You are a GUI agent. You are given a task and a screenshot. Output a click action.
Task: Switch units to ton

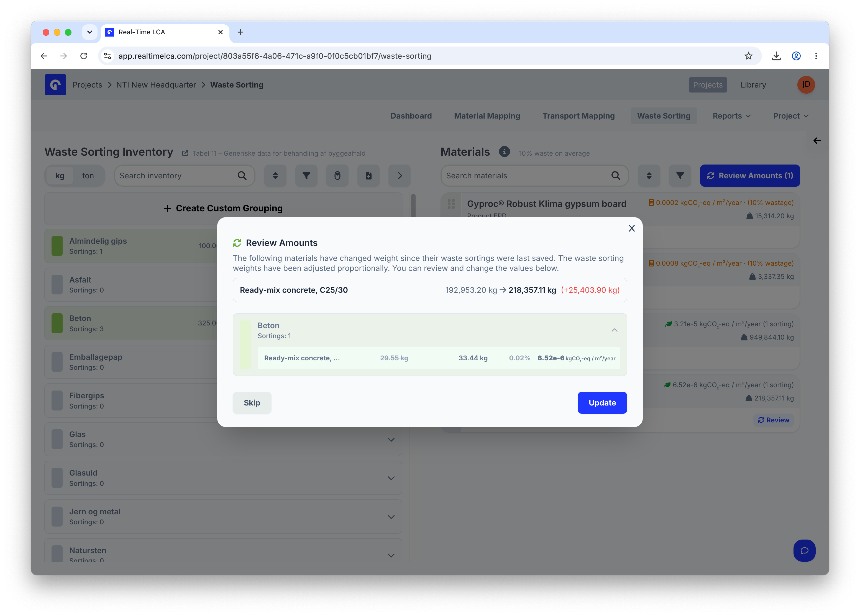[88, 176]
